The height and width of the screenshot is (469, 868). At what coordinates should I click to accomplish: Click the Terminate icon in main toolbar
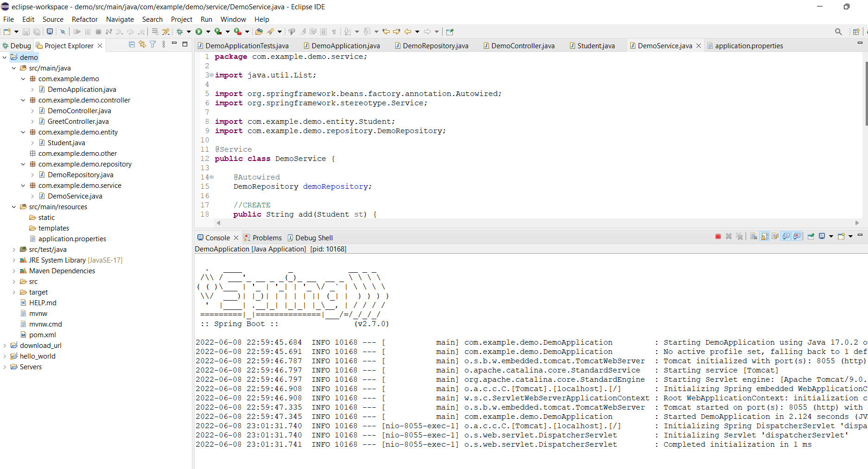(98, 32)
